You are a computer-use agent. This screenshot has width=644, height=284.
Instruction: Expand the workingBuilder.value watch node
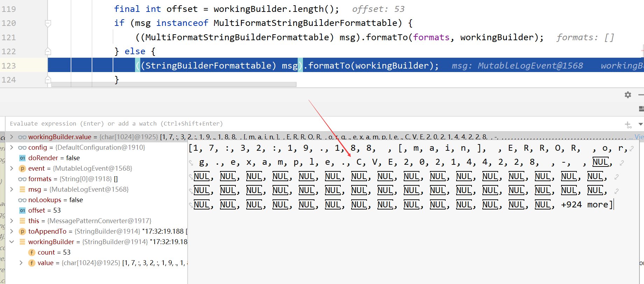point(12,137)
